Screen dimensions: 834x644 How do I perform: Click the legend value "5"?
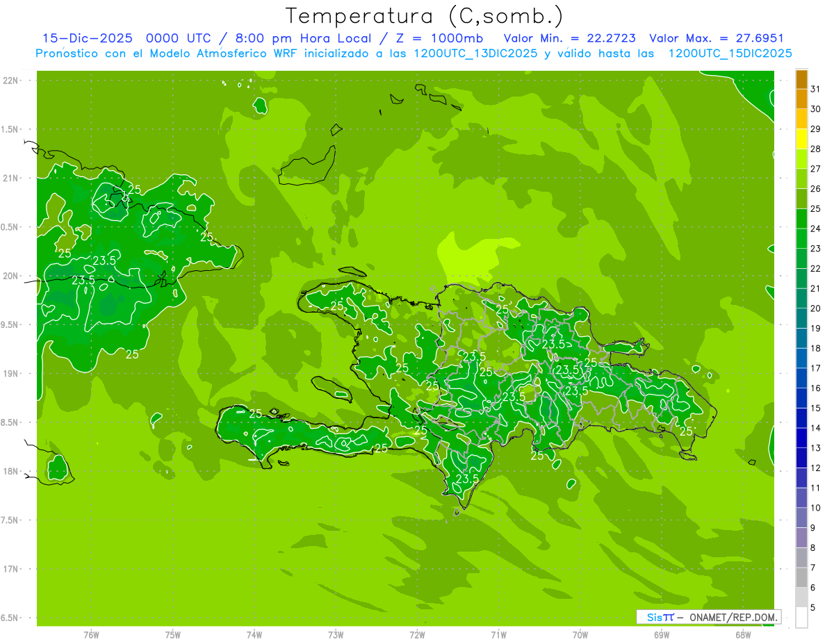pos(813,608)
